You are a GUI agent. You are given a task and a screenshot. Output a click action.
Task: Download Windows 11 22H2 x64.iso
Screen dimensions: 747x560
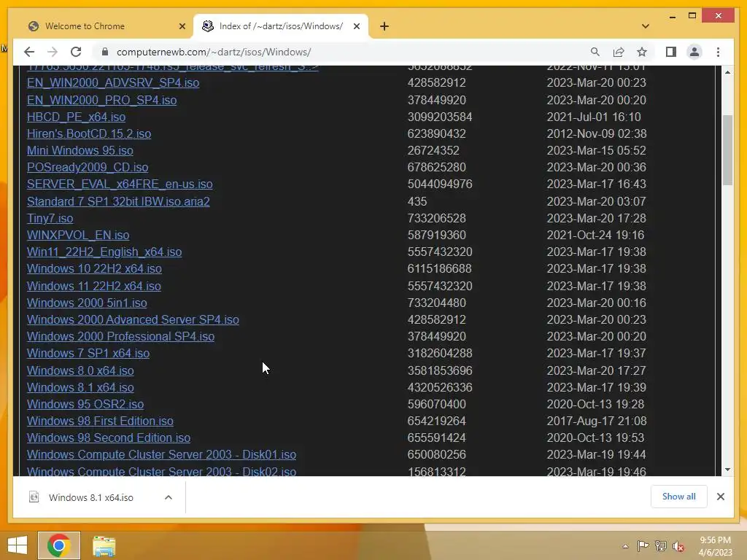(x=94, y=286)
